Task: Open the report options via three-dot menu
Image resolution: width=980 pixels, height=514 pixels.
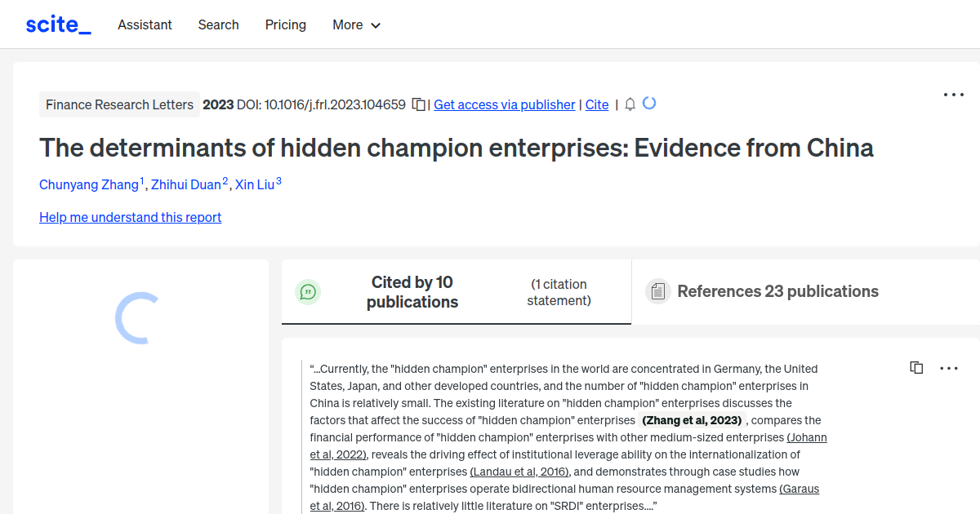Action: click(953, 95)
